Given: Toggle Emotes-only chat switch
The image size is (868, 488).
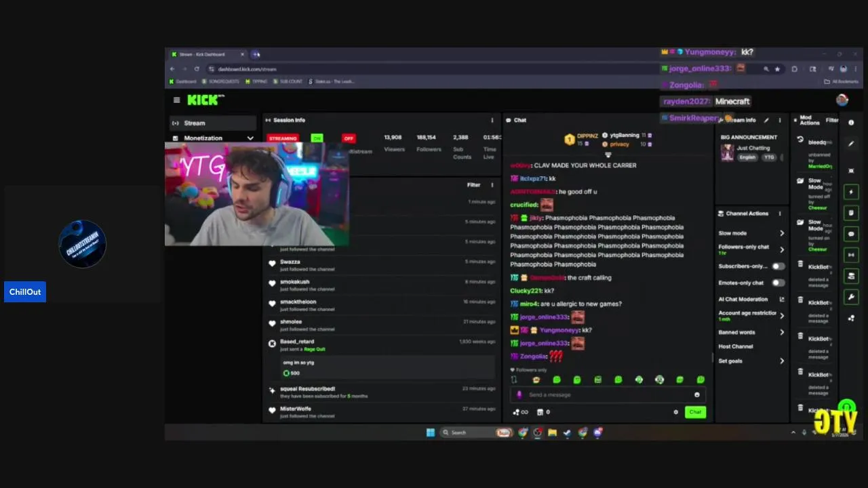Looking at the screenshot, I should (778, 283).
